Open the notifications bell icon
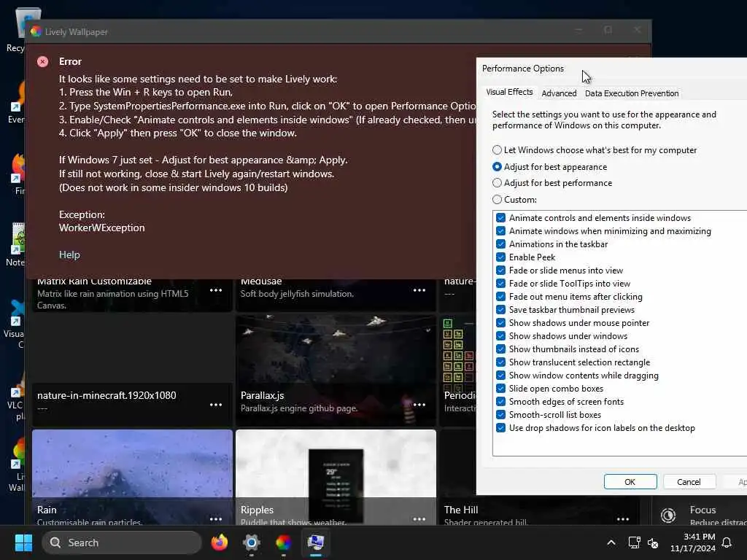747x560 pixels. pos(727,542)
